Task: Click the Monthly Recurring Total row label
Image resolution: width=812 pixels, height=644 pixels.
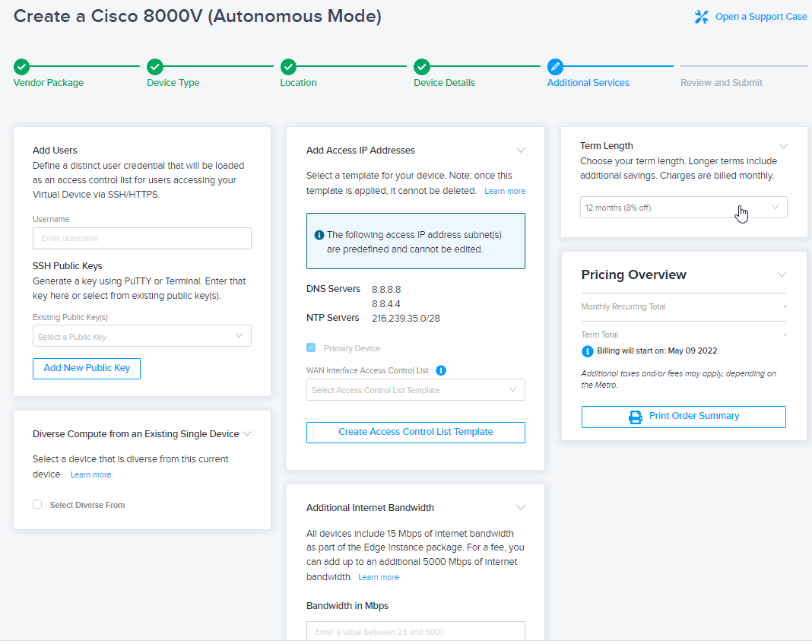Action: [623, 306]
